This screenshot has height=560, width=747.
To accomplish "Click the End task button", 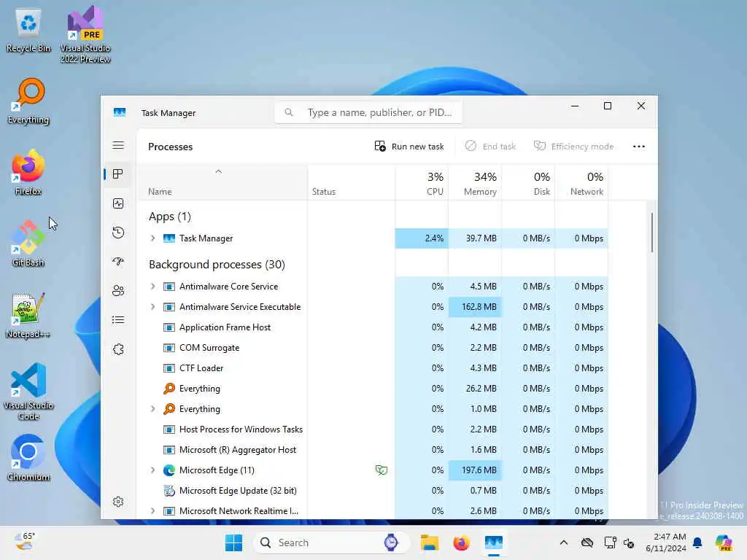I will click(490, 147).
